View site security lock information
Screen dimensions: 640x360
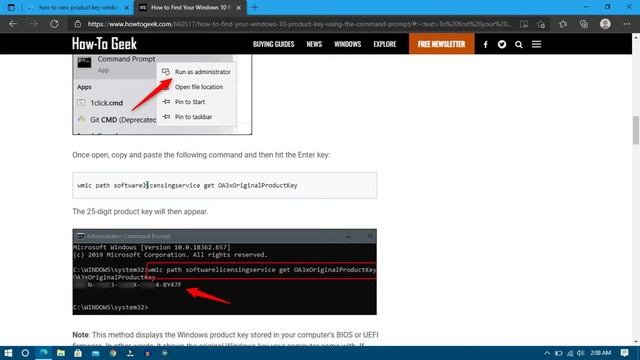(78, 24)
